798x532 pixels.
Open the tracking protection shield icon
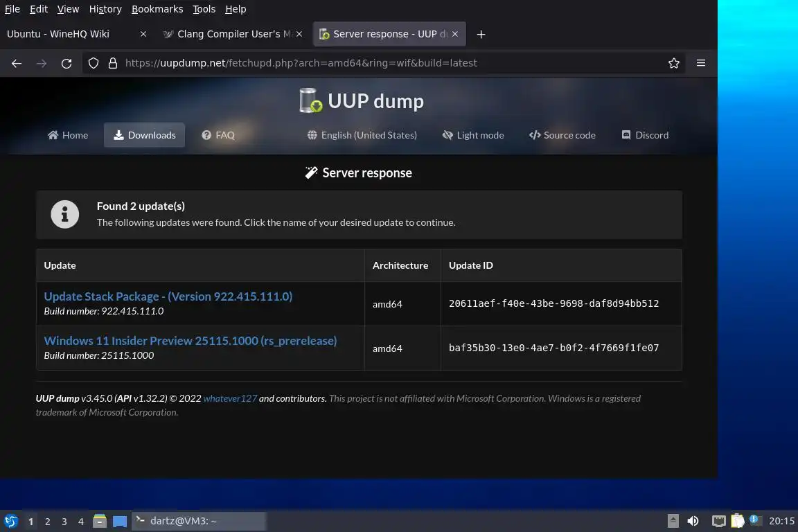pyautogui.click(x=93, y=63)
